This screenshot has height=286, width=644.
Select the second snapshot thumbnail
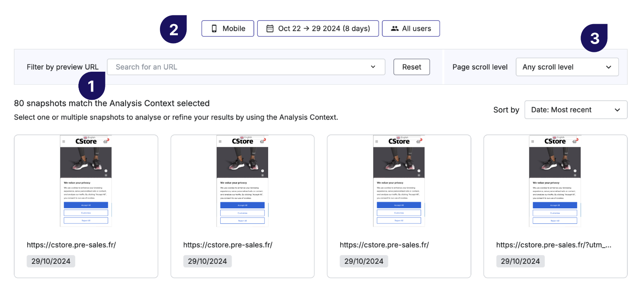(242, 181)
